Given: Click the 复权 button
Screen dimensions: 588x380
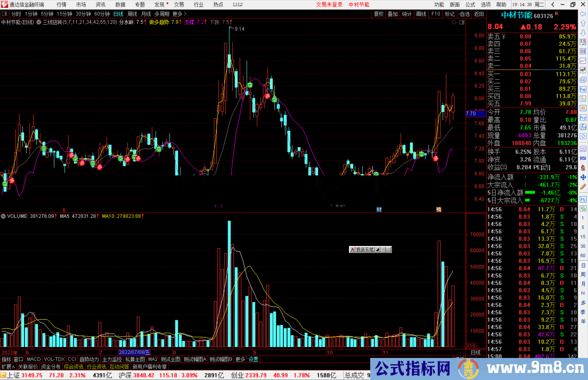Looking at the screenshot, I should 379,14.
